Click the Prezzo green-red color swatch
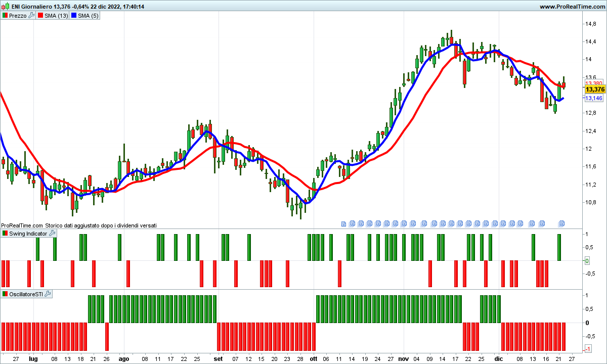The image size is (607, 364). tap(5, 16)
